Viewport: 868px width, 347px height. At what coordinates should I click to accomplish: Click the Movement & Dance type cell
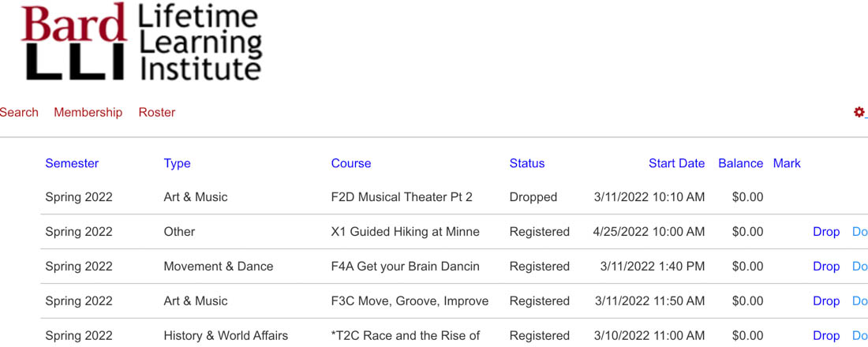[219, 267]
